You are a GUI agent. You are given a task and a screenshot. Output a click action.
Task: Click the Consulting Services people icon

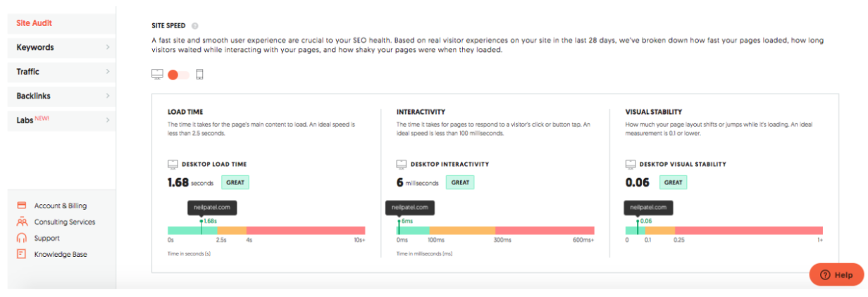coord(21,222)
